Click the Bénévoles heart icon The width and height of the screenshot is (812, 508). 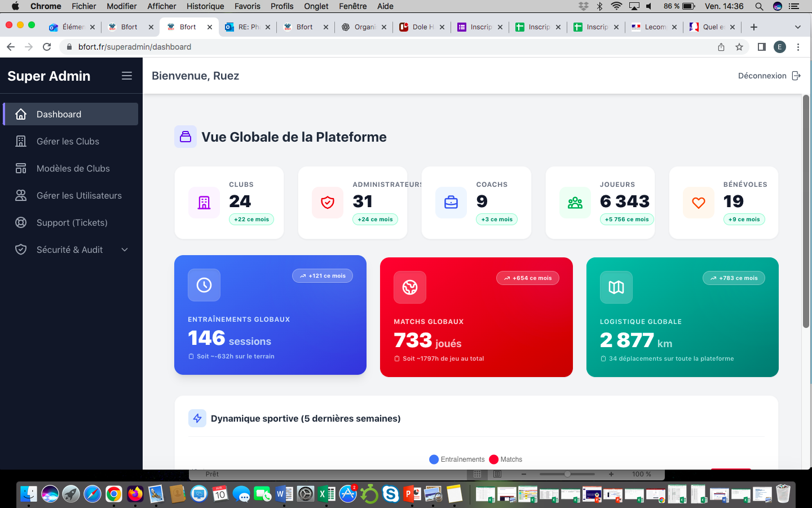pos(699,203)
